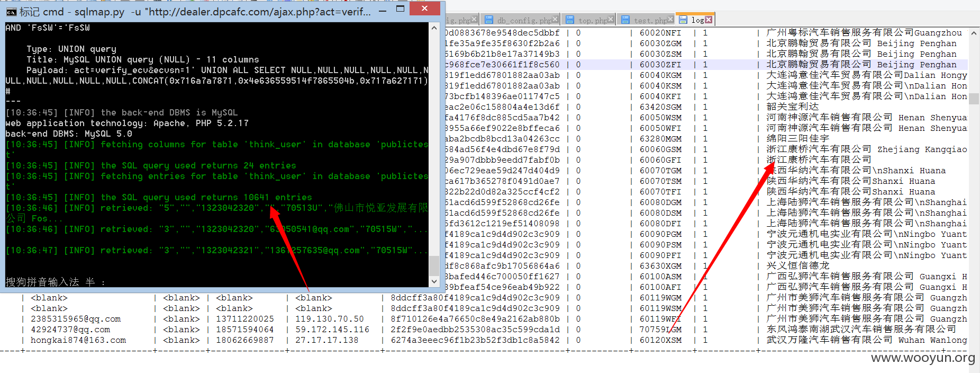This screenshot has height=373, width=980.
Task: Click highlighted row code '60030ZFI'
Action: 660,65
